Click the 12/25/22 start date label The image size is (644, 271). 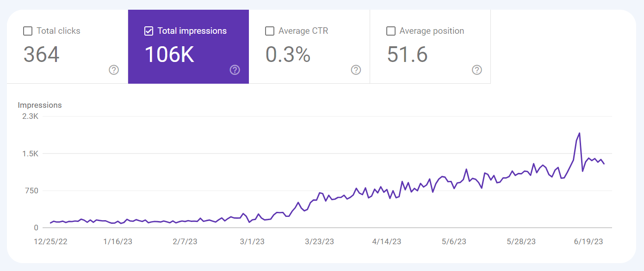[50, 242]
